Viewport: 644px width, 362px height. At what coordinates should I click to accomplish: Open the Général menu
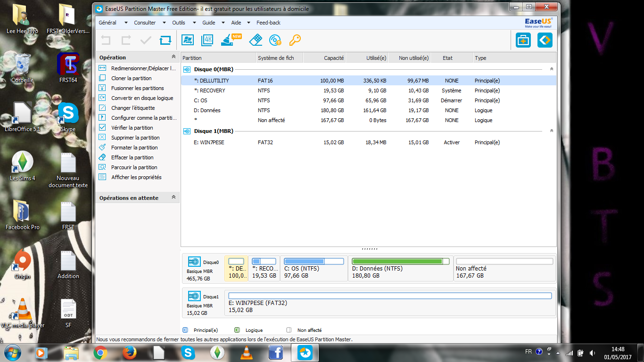pyautogui.click(x=107, y=23)
